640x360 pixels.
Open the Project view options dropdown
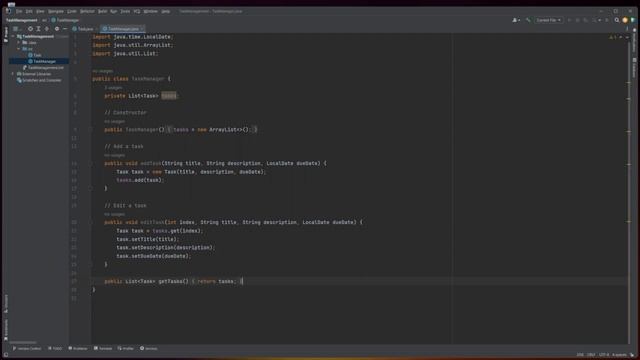point(17,29)
